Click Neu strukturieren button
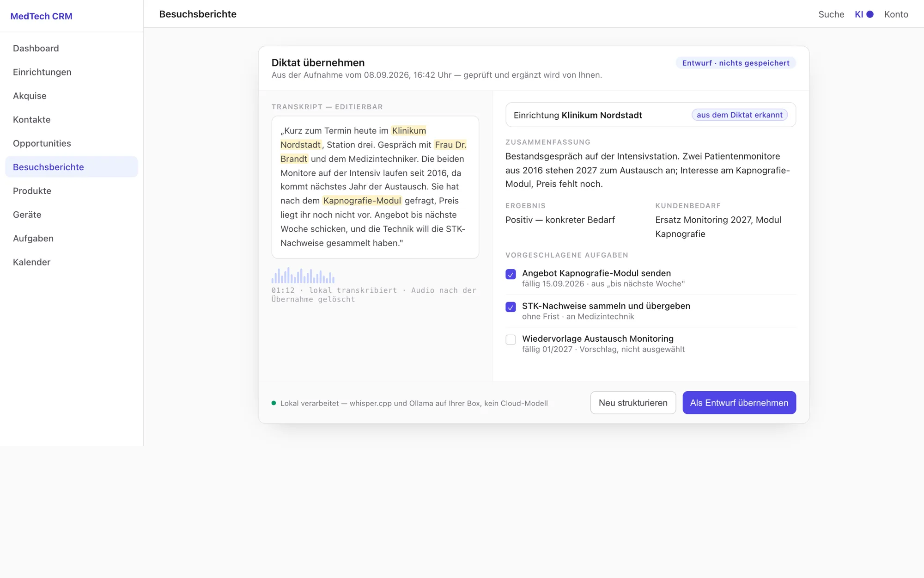This screenshot has width=924, height=578. pos(633,403)
